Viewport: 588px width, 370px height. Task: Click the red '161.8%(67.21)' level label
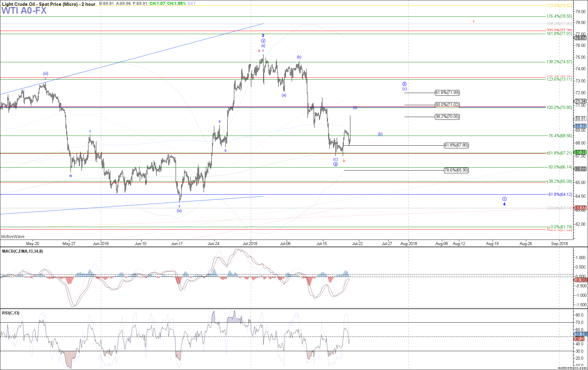point(559,153)
